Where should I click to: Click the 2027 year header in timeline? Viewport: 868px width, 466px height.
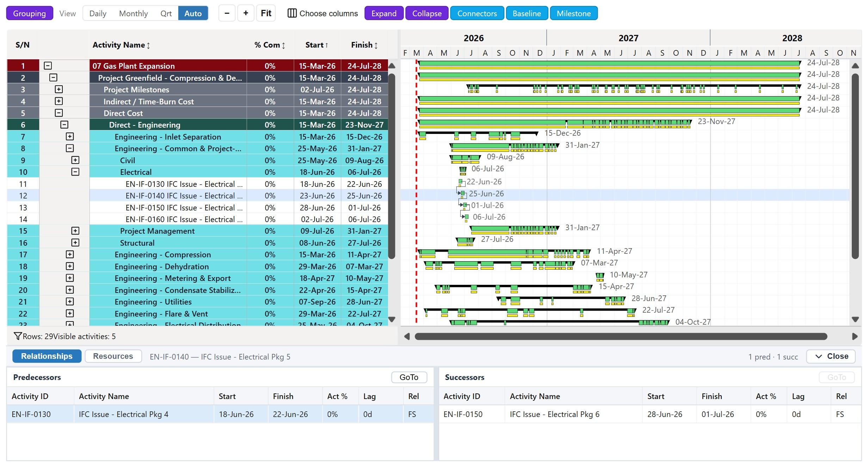tap(628, 38)
